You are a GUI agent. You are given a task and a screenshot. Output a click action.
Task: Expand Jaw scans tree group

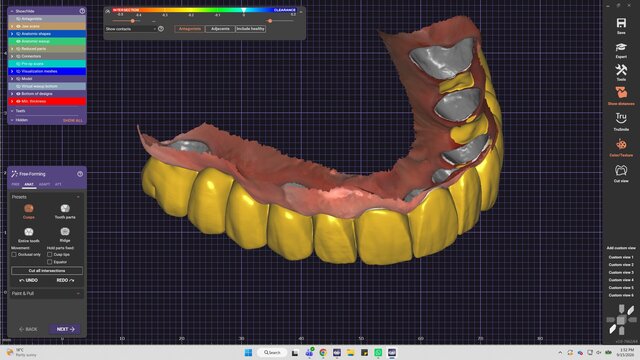pos(12,26)
